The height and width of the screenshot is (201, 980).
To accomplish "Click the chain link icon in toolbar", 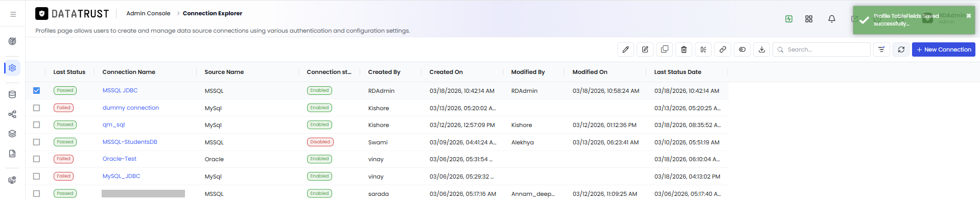I will (722, 49).
